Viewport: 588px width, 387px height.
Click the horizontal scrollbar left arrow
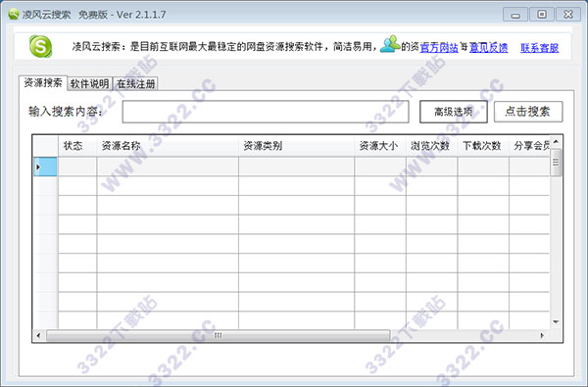[x=38, y=335]
